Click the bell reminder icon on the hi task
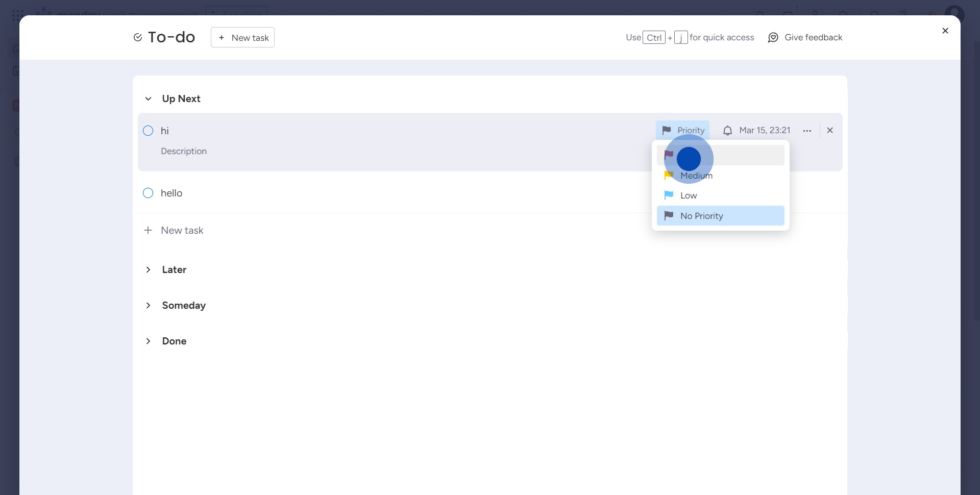Image resolution: width=980 pixels, height=495 pixels. pyautogui.click(x=727, y=131)
